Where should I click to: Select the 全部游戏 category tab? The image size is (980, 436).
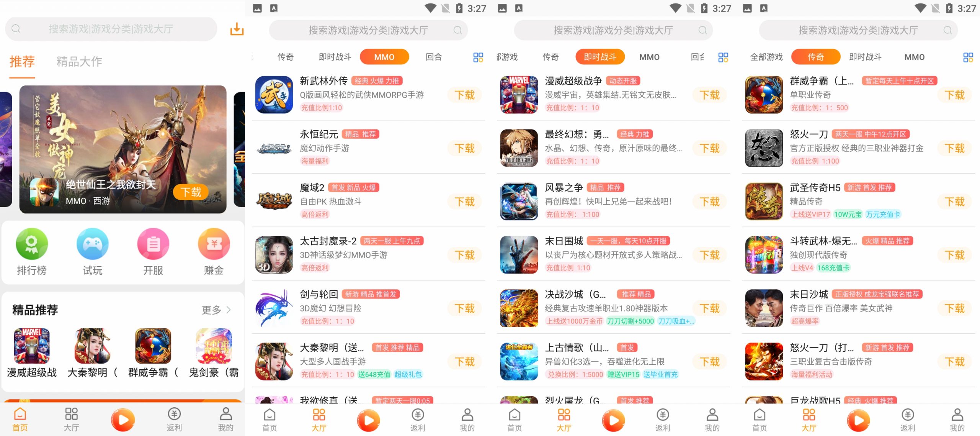coord(766,57)
